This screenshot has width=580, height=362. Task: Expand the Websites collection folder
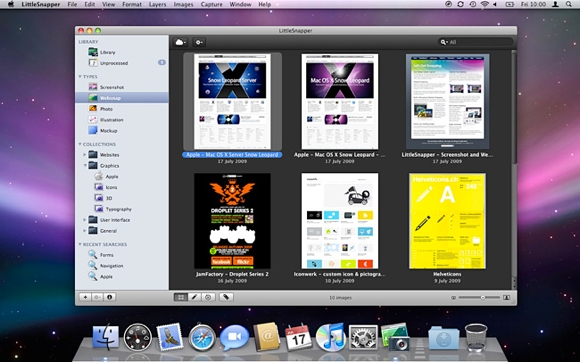point(85,155)
